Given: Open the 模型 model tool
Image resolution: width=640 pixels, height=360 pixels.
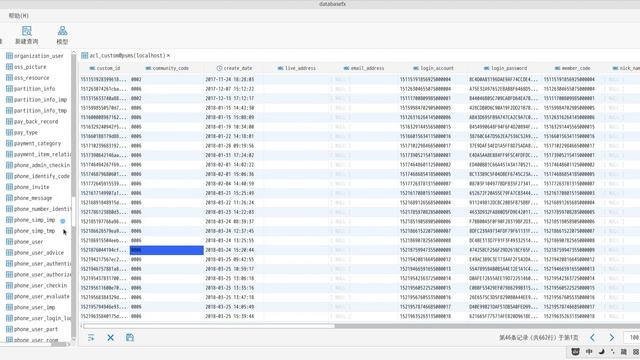Looking at the screenshot, I should click(62, 35).
